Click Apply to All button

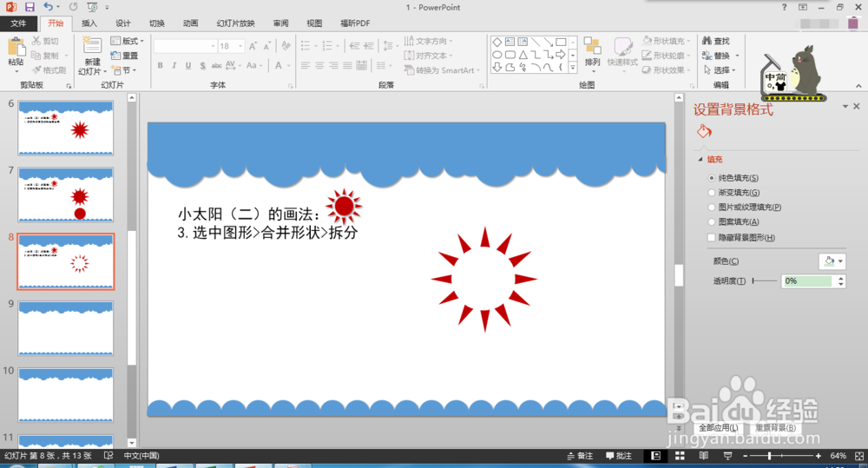(x=718, y=427)
